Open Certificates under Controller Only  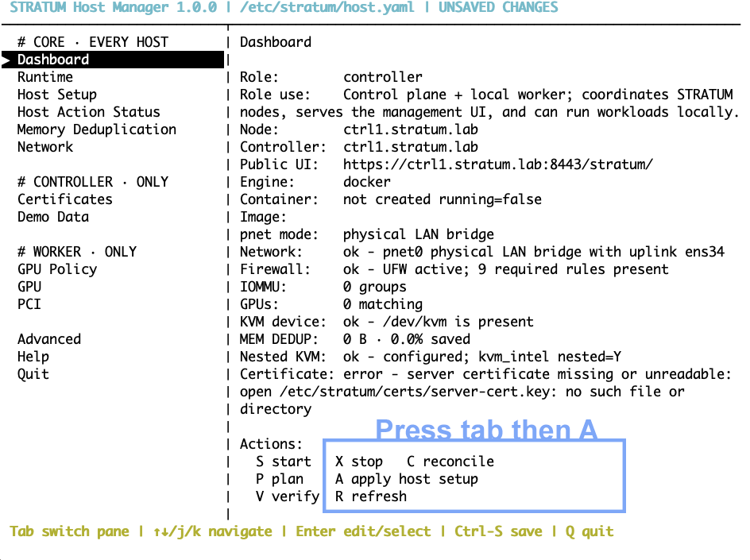point(65,199)
